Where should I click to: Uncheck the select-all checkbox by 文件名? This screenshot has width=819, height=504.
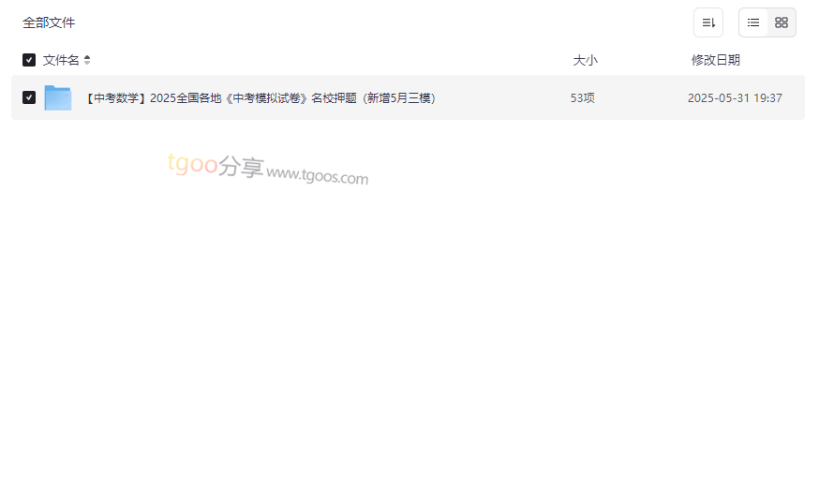pyautogui.click(x=29, y=60)
